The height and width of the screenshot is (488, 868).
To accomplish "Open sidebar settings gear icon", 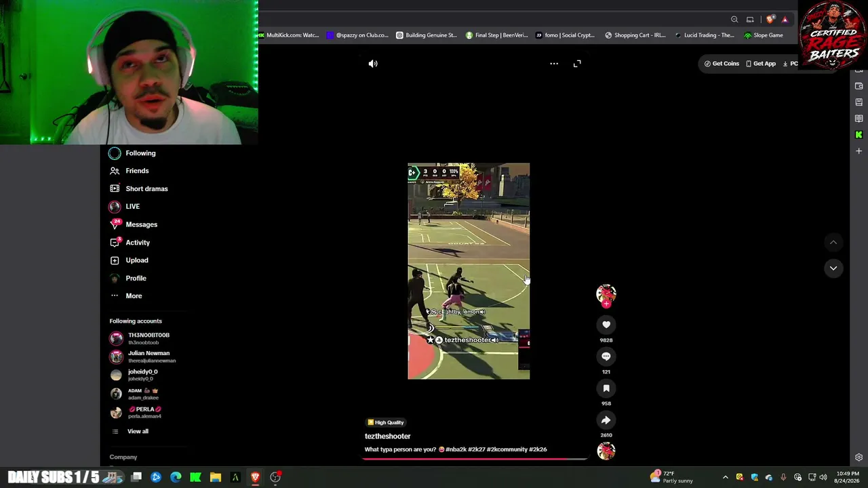I will 859,457.
